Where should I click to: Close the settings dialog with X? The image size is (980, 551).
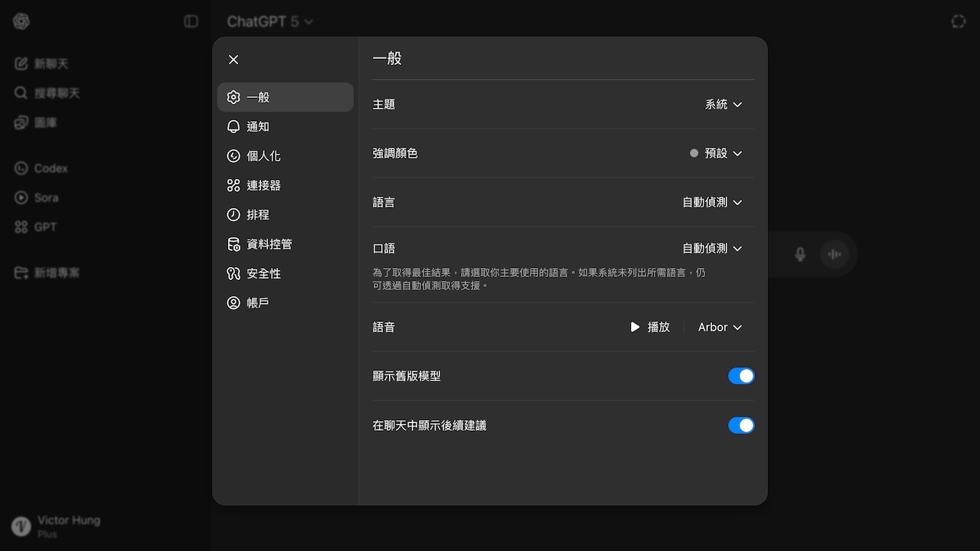click(234, 60)
